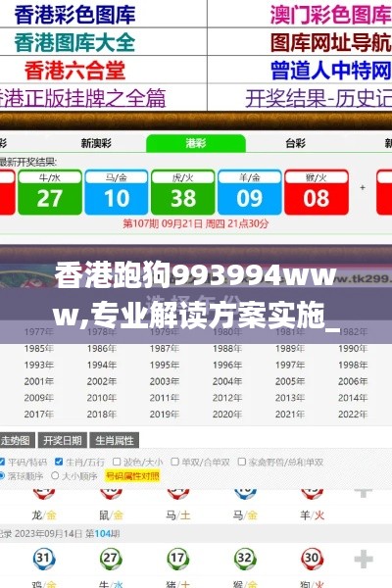The width and height of the screenshot is (392, 588).
Task: Click the green ball number 17
Action: pyautogui.click(x=177, y=559)
